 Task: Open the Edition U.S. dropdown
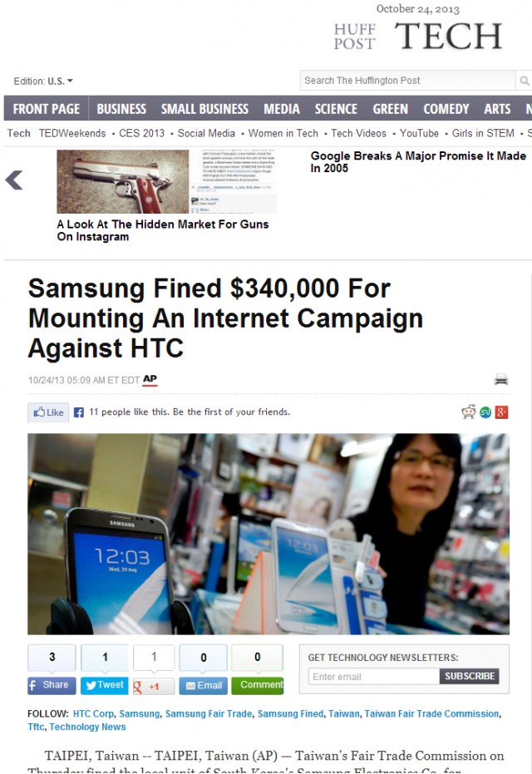43,81
